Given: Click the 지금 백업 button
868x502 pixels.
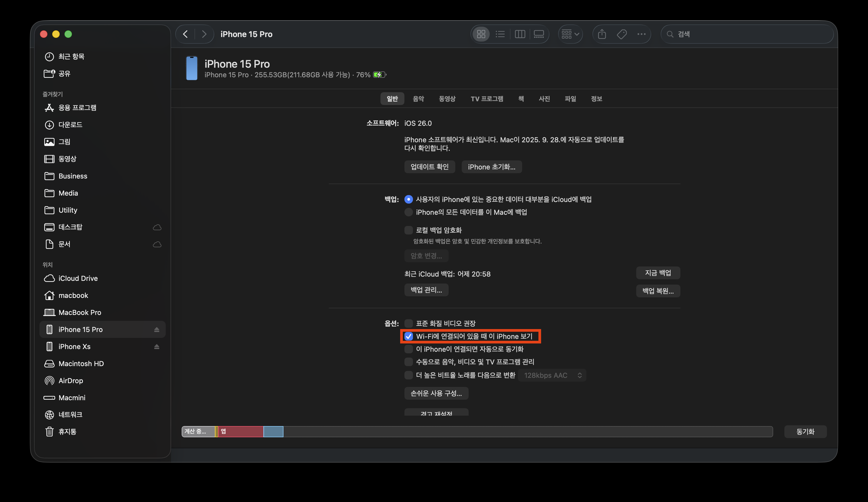Looking at the screenshot, I should (x=658, y=273).
